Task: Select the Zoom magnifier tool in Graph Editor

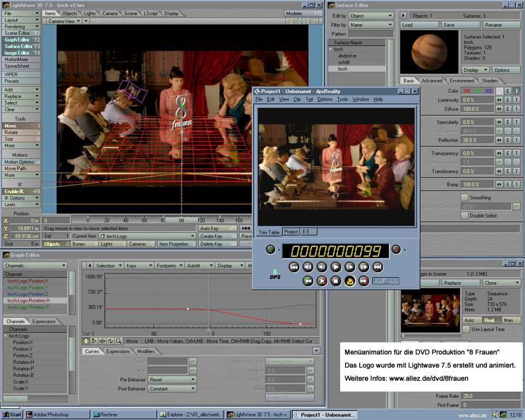Action: (x=119, y=341)
